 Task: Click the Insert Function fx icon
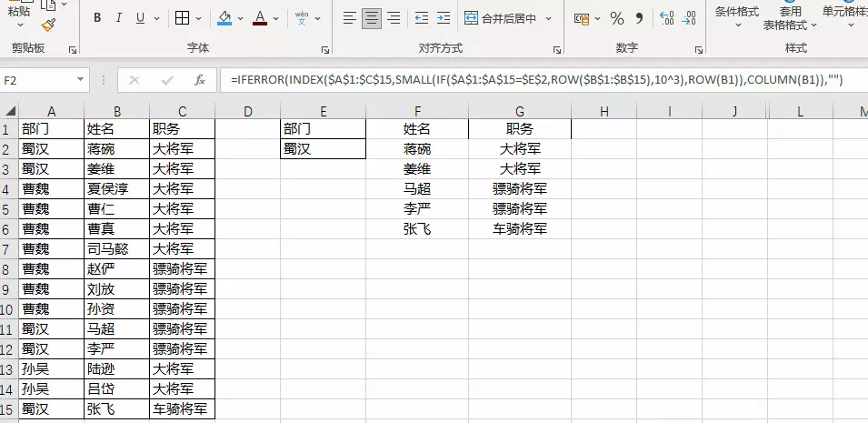(x=200, y=80)
